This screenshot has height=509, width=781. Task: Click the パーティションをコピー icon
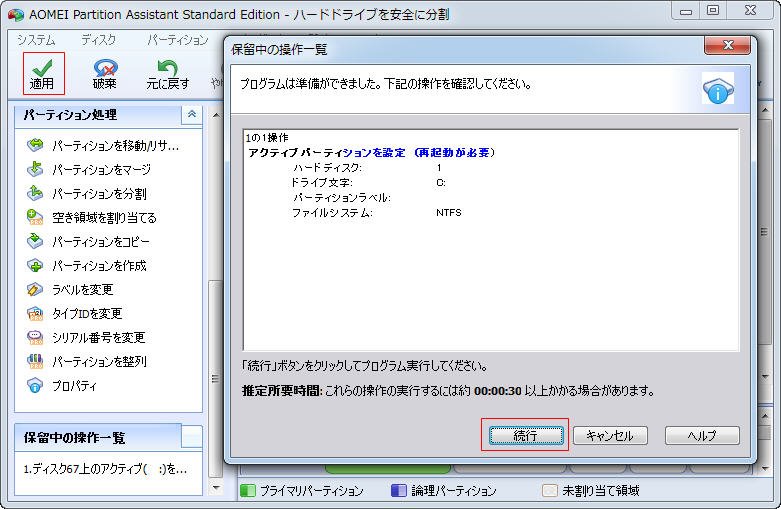pos(35,241)
